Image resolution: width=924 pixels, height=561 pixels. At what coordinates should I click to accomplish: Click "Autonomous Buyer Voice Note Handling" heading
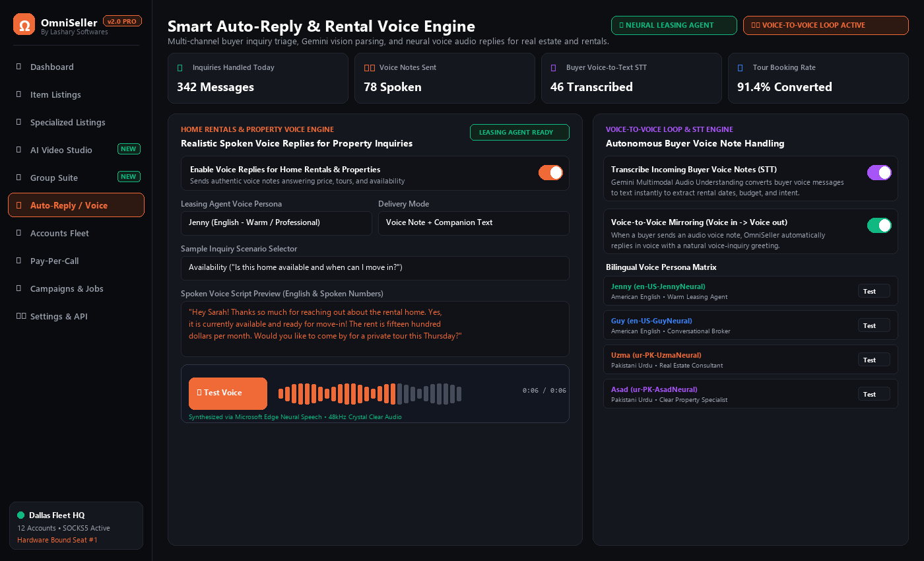pos(695,143)
